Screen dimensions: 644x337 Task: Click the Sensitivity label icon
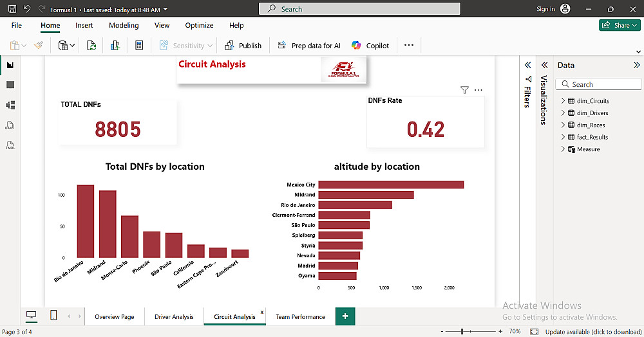click(x=164, y=46)
